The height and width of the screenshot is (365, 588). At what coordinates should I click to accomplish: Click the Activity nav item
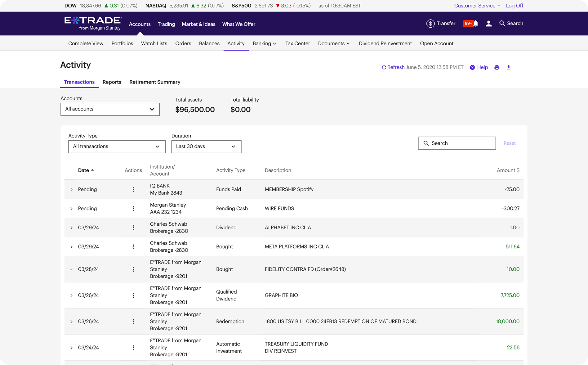(x=236, y=43)
